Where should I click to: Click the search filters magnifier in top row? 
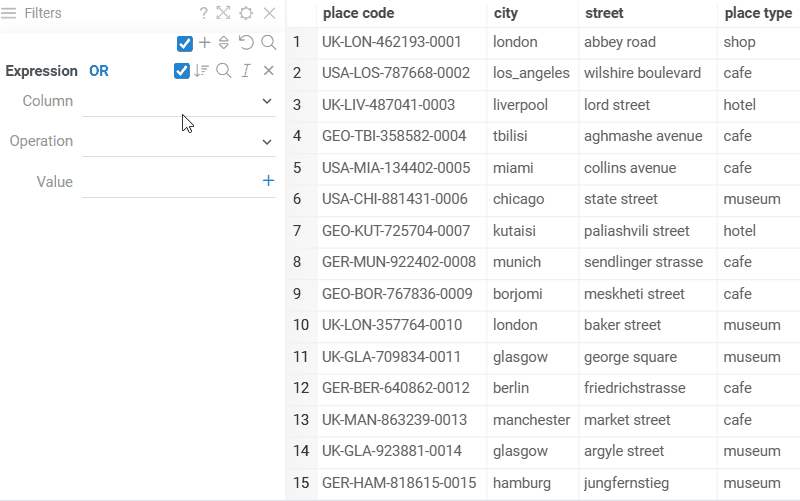pos(268,42)
